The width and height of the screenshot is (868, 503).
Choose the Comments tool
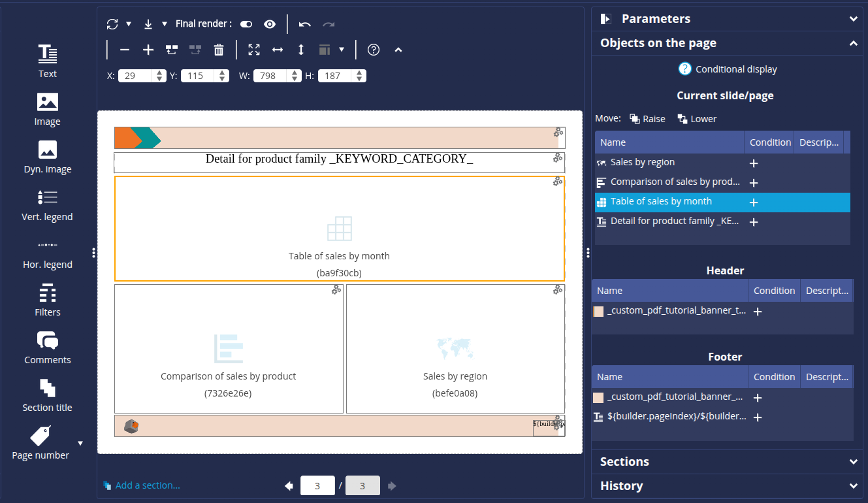pyautogui.click(x=47, y=348)
